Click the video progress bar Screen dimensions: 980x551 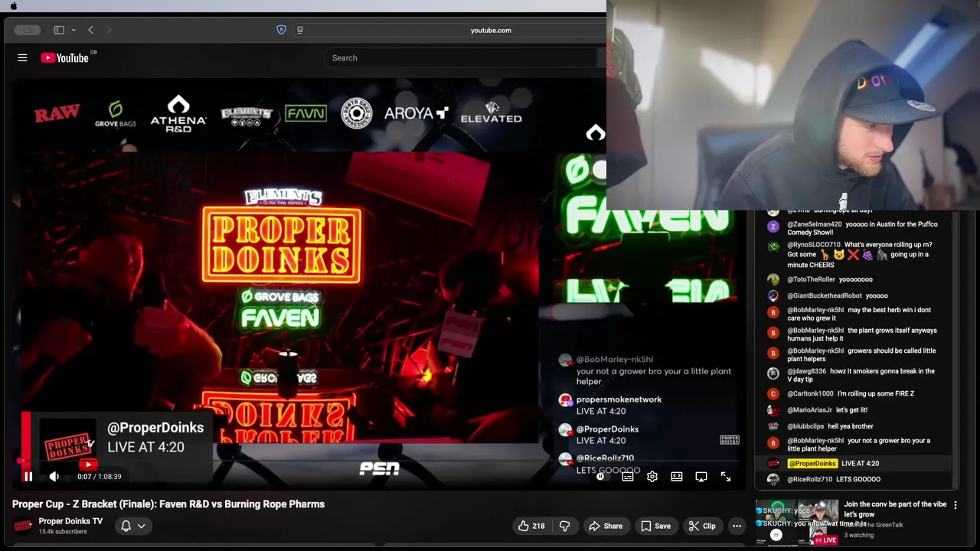coord(380,461)
